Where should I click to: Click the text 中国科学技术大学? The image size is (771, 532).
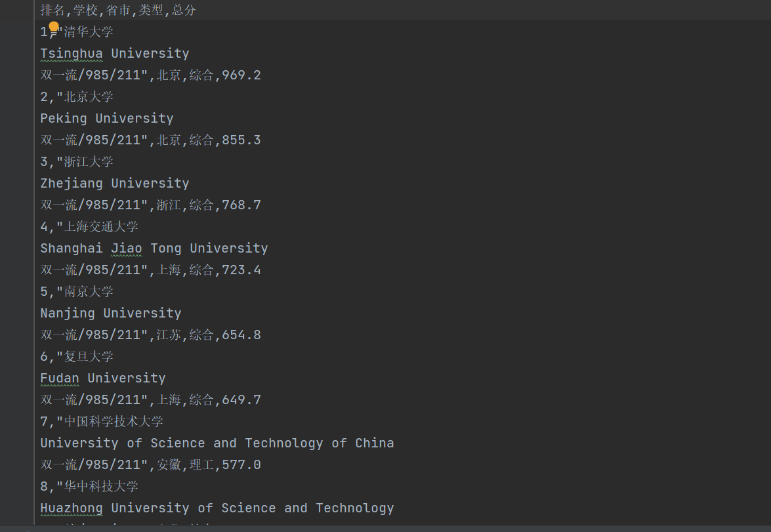[x=114, y=422]
